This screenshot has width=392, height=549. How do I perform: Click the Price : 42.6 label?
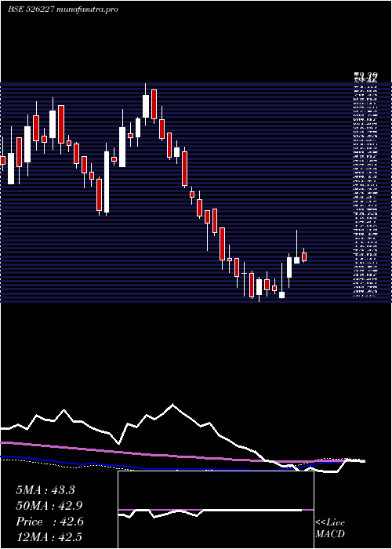pyautogui.click(x=49, y=522)
